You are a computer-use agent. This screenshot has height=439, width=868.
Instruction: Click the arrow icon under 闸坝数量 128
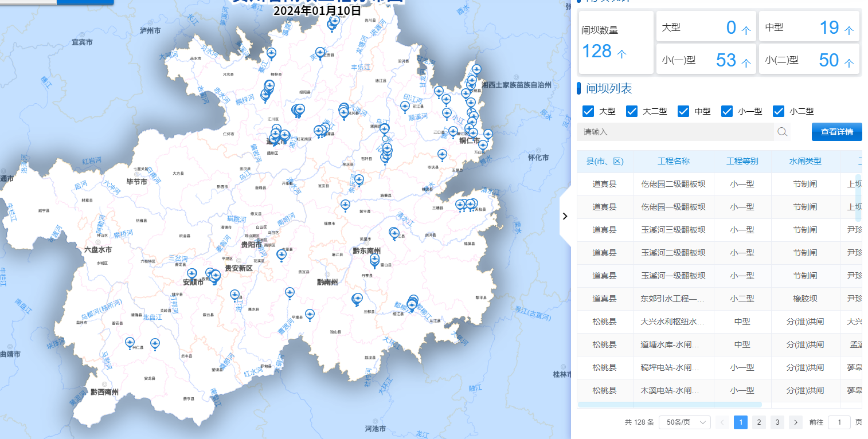tap(621, 53)
